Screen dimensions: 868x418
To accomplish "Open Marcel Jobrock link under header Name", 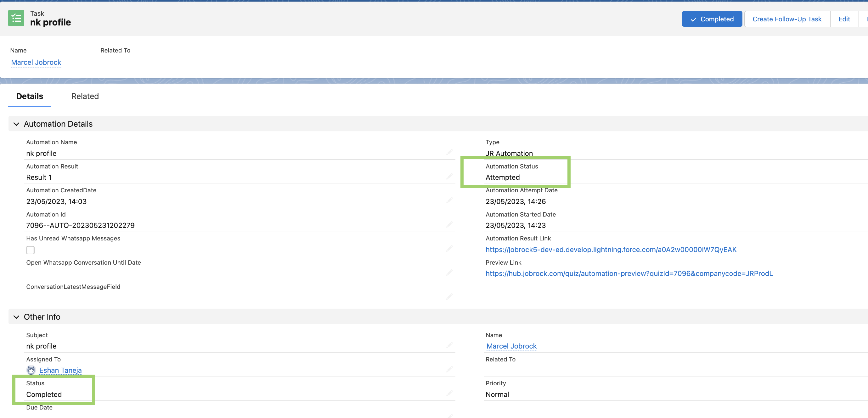I will 36,62.
